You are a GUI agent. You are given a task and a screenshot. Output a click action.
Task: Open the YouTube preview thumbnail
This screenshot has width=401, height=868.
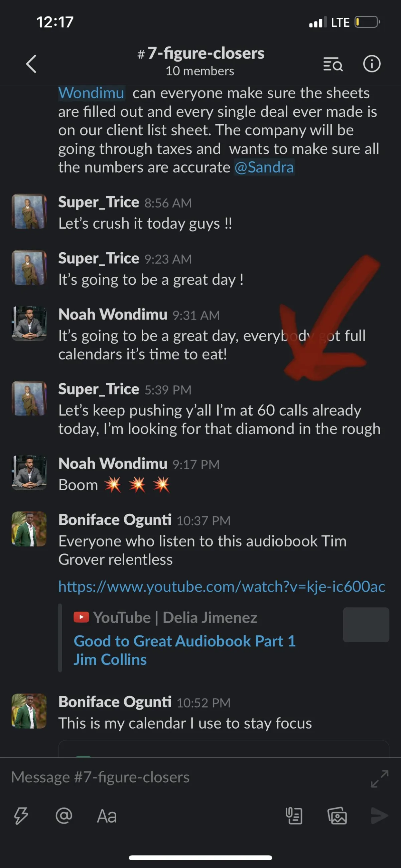(366, 625)
